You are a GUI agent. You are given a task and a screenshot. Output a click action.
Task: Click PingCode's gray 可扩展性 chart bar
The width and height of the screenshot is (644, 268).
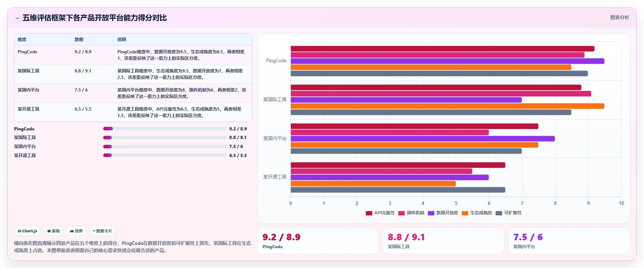point(439,73)
